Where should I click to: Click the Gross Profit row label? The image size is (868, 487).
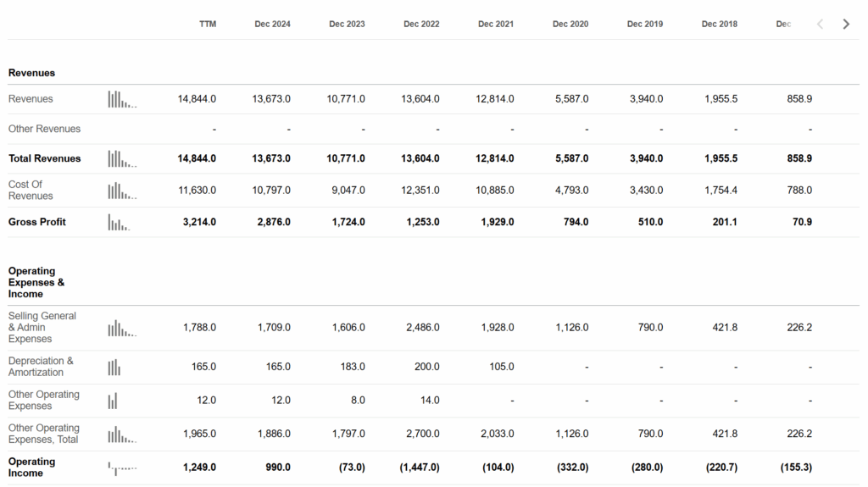(37, 222)
